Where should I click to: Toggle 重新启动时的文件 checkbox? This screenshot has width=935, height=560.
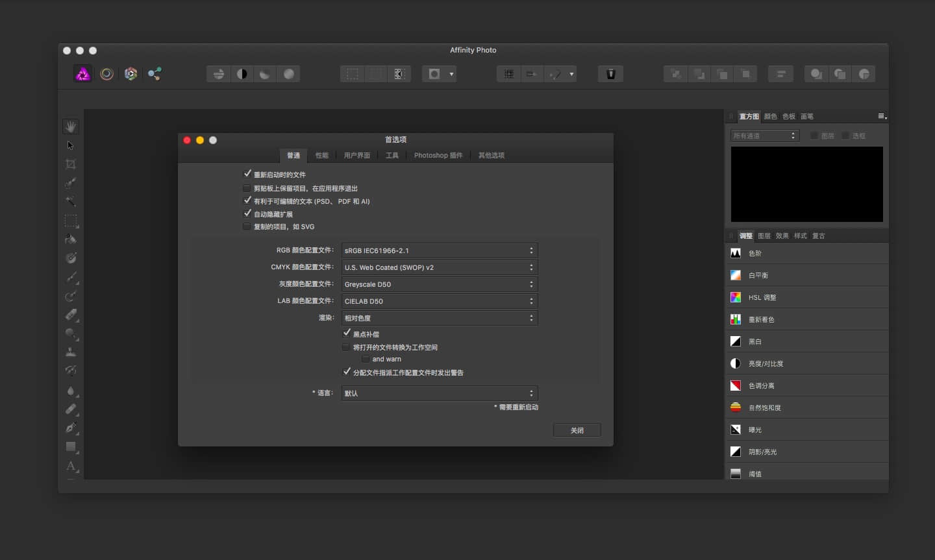[247, 174]
